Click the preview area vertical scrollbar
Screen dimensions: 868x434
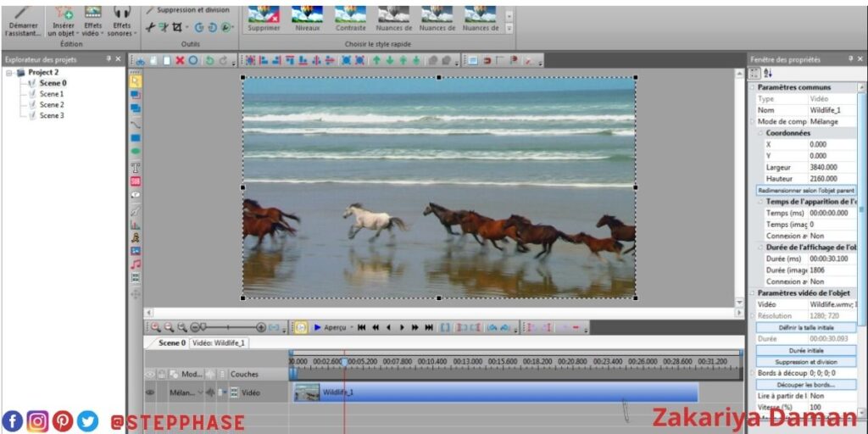(x=739, y=187)
